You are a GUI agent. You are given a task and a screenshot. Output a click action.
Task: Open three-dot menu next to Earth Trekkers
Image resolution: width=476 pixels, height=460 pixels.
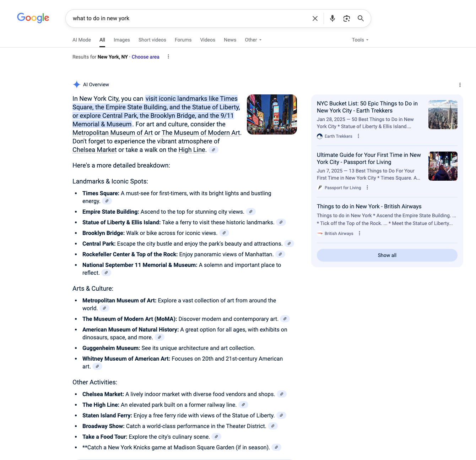coord(358,136)
